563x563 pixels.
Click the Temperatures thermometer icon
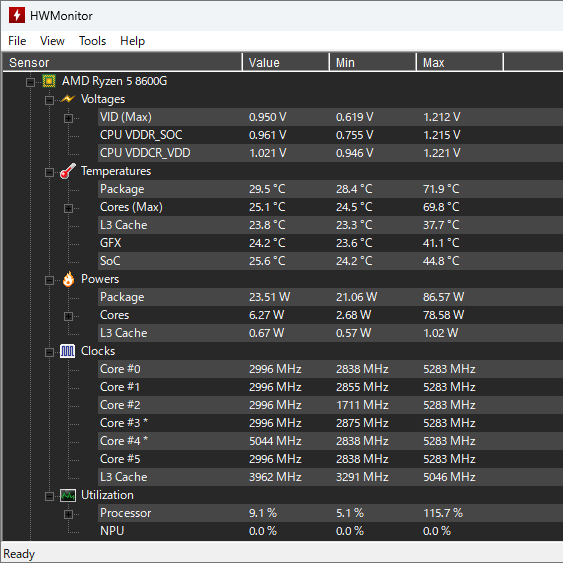[68, 171]
